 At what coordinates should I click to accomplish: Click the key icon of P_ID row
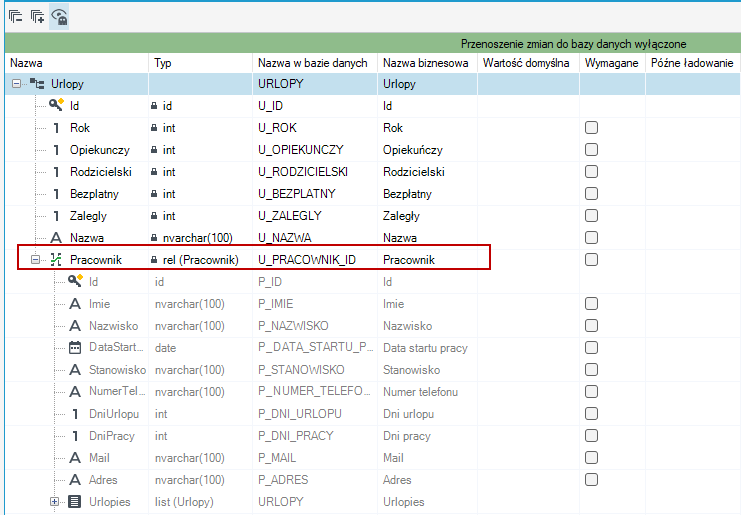(x=75, y=281)
